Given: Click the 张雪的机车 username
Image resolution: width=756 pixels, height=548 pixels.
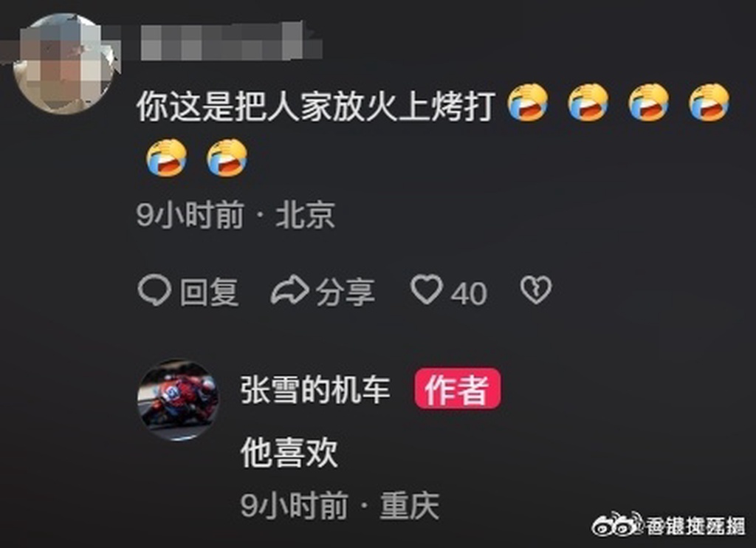Looking at the screenshot, I should (x=315, y=390).
